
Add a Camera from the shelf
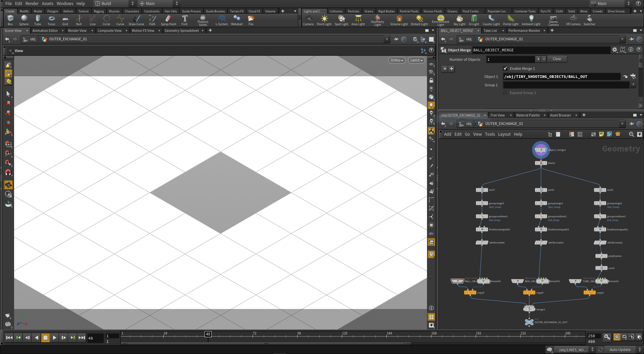click(308, 20)
